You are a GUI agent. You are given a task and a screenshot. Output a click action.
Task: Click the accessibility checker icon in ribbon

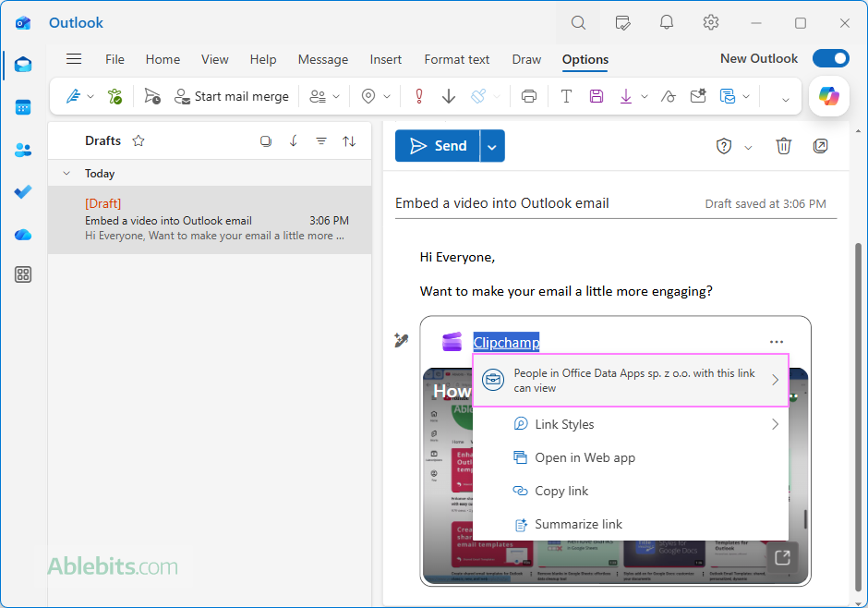115,96
